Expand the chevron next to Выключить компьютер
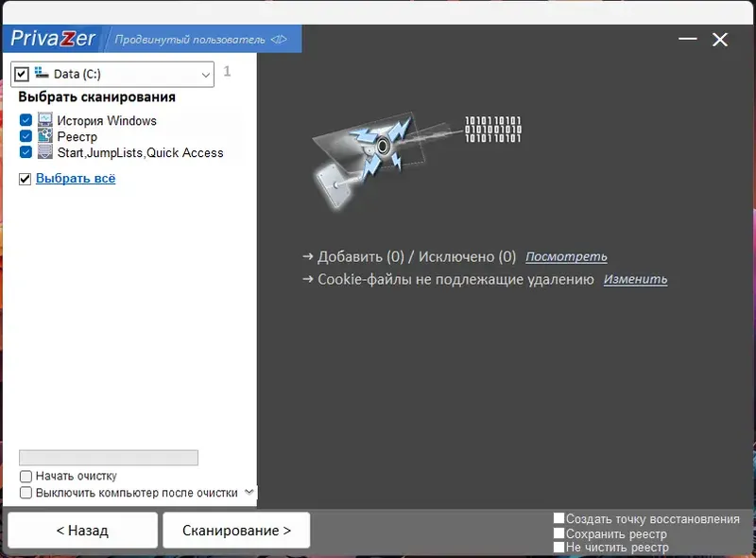The height and width of the screenshot is (558, 756). click(248, 492)
